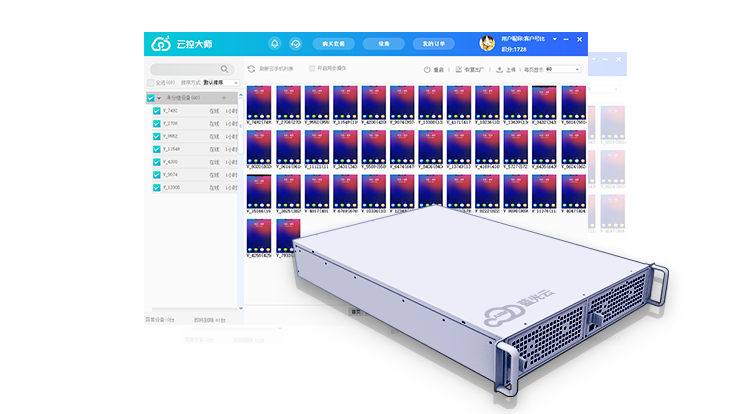Select device row Y_7492 name
This screenshot has height=414, width=732.
(170, 111)
